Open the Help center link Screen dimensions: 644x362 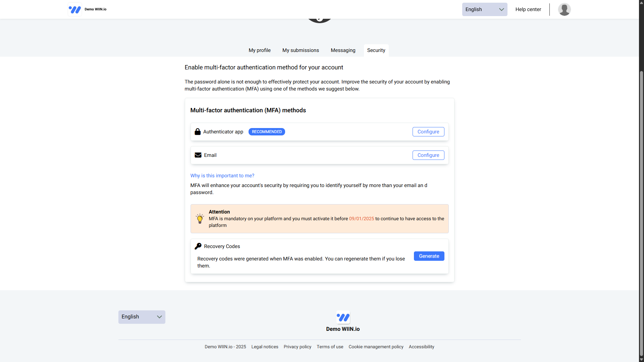click(x=528, y=9)
